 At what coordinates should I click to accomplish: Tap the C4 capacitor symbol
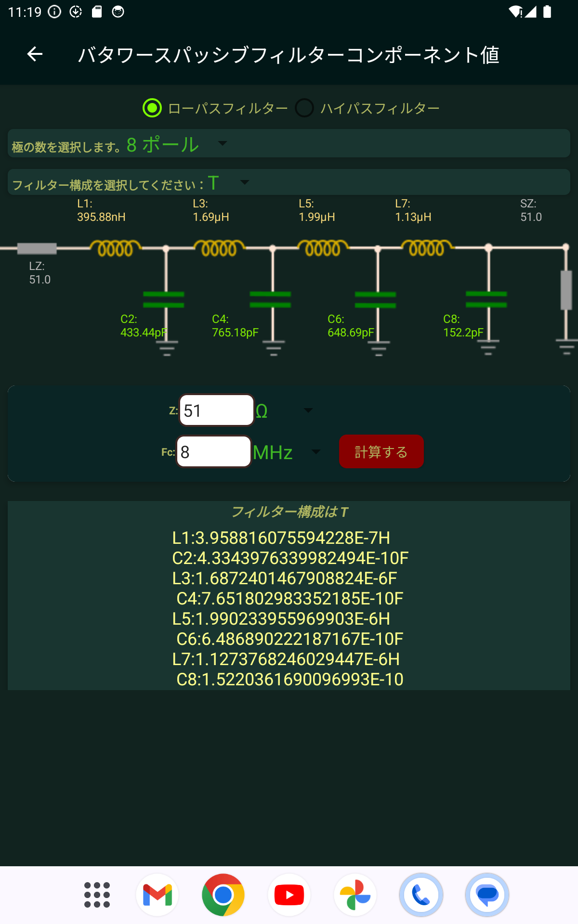[270, 299]
